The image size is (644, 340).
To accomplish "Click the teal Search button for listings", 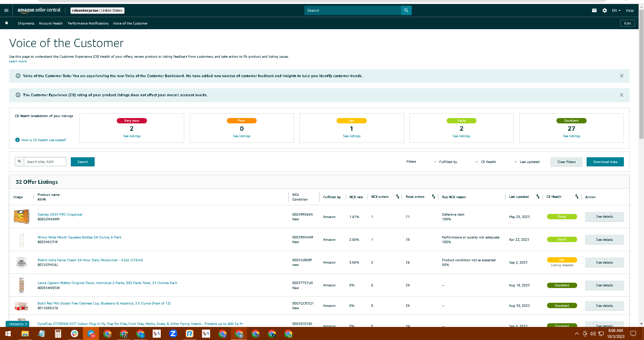I will point(83,162).
